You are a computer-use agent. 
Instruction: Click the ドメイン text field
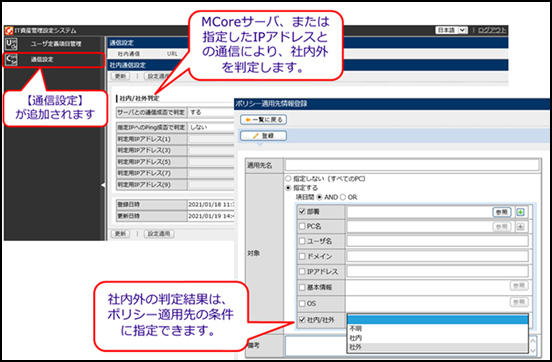[x=438, y=256]
